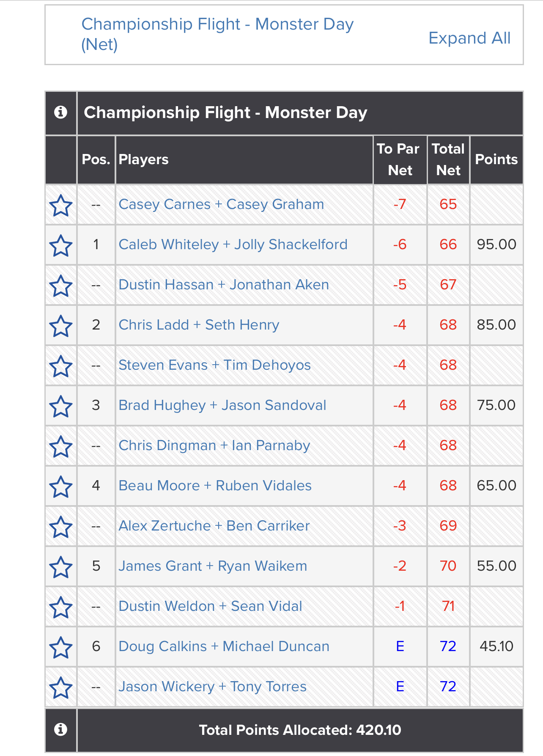Star the Brad Hughey + Jason Sandoval team
Screen dimensions: 543x756
[61, 406]
